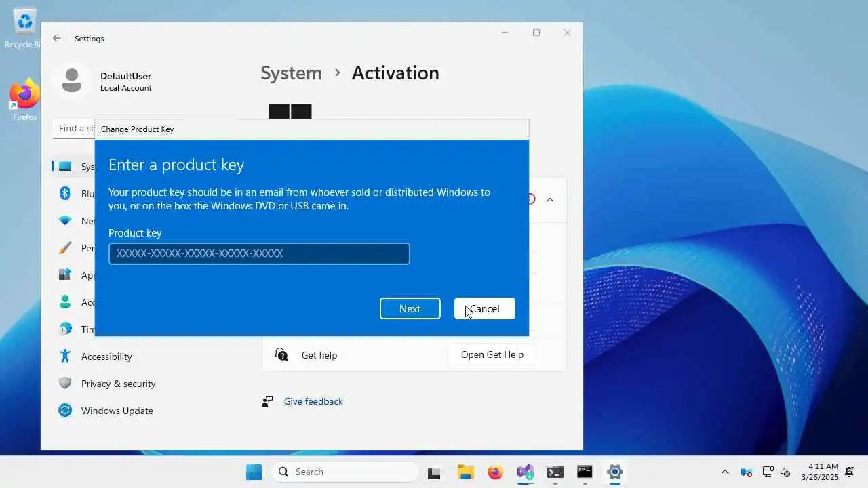Open Time & language sidebar icon
This screenshot has height=488, width=868.
(65, 329)
